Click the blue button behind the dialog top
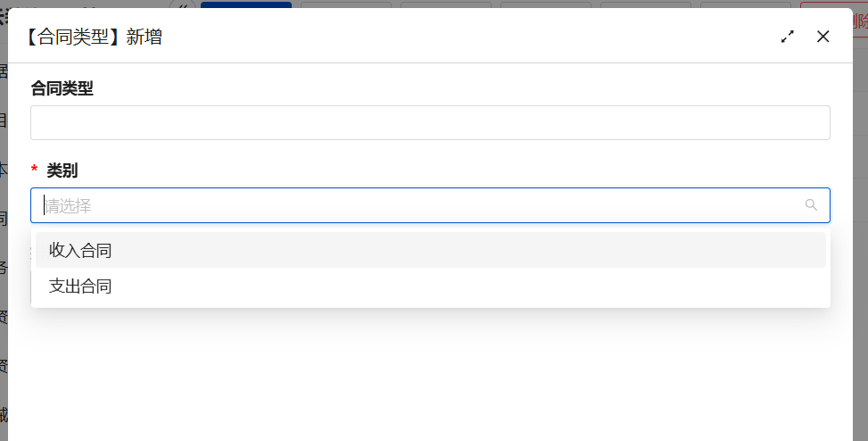Image resolution: width=868 pixels, height=441 pixels. pos(245,5)
